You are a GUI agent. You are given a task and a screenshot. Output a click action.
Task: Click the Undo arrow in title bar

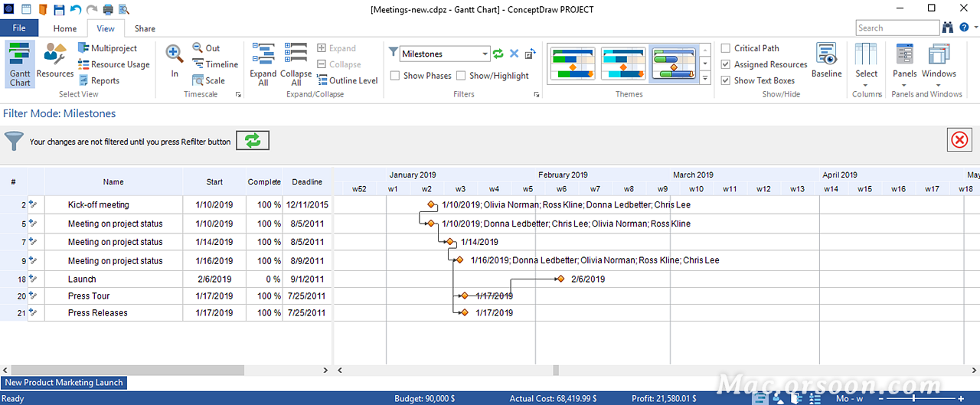pos(75,10)
